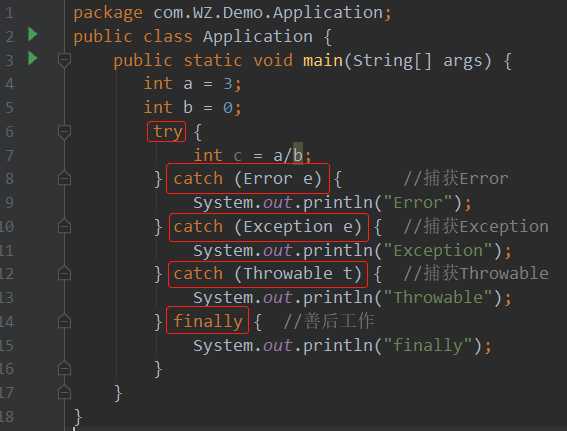Viewport: 567px width, 431px height.
Task: Click the main method name
Action: 323,60
